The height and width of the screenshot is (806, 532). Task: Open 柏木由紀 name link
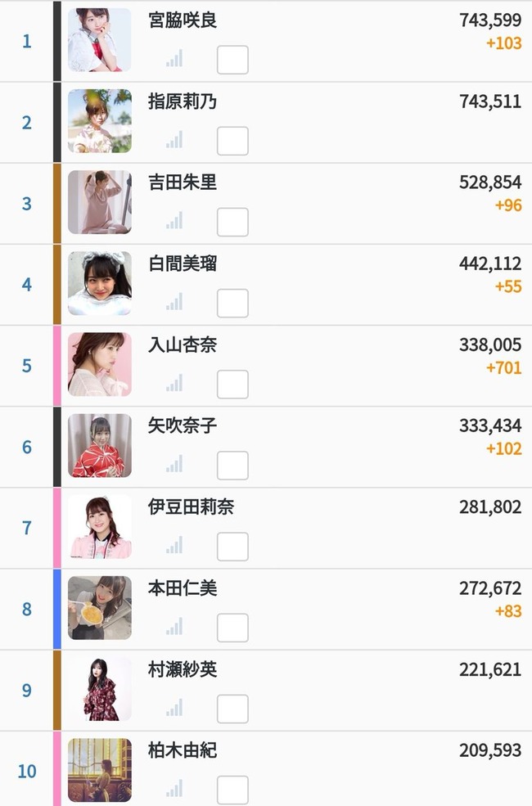click(x=183, y=750)
